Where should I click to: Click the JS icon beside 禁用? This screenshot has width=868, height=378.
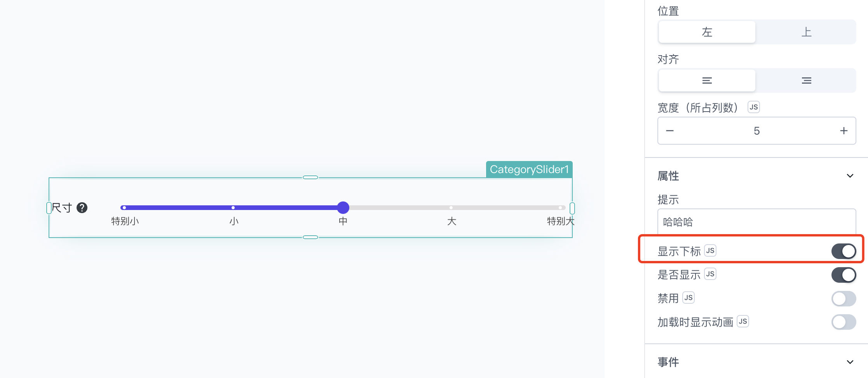pyautogui.click(x=688, y=298)
